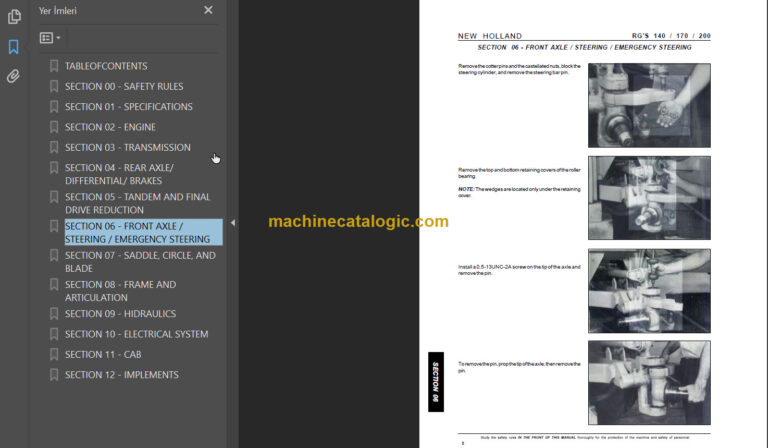The height and width of the screenshot is (448, 768).
Task: Open the attachments paperclip icon
Action: [13, 76]
